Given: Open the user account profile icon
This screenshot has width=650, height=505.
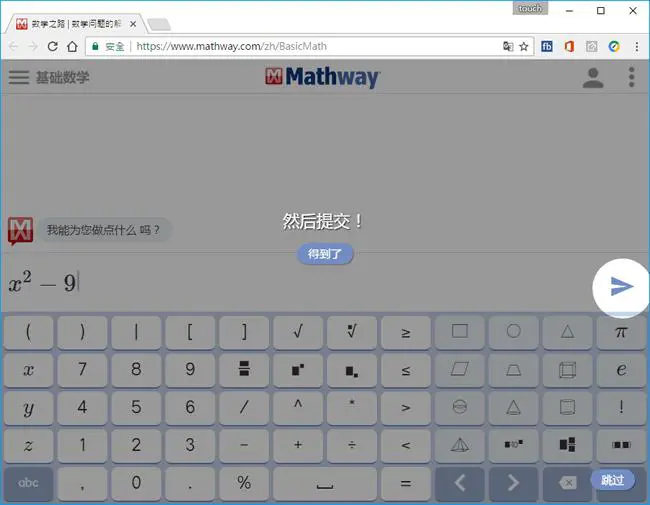Looking at the screenshot, I should 593,78.
